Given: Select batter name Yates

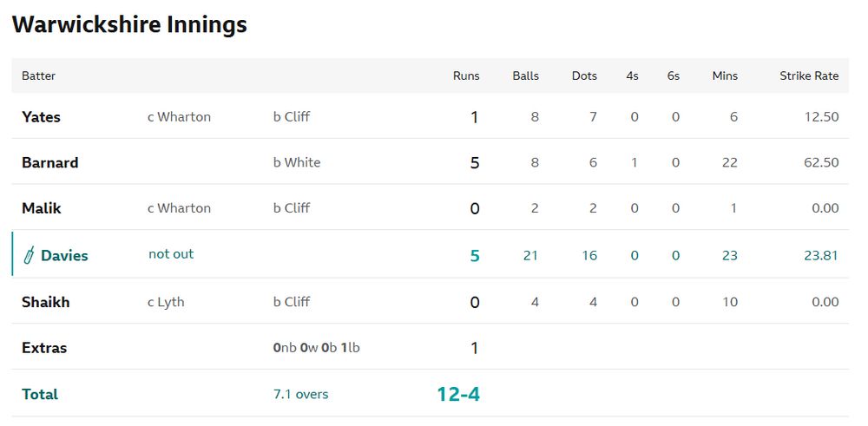Looking at the screenshot, I should (x=41, y=117).
